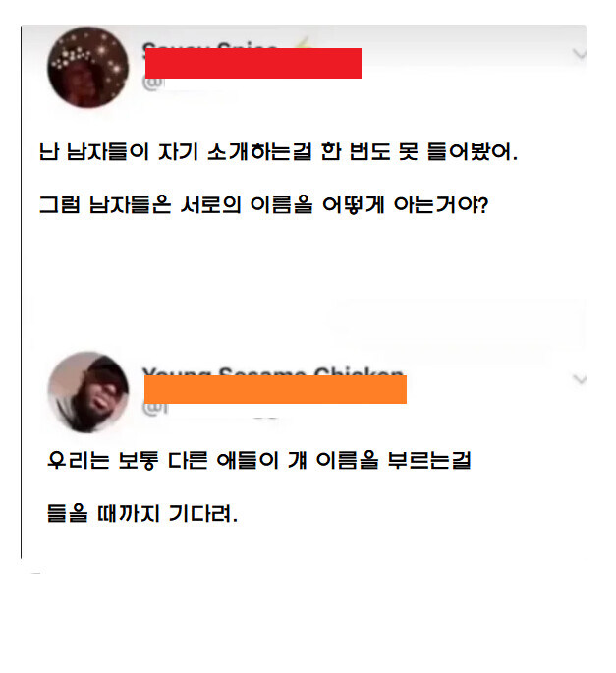Open the capped man's profile avatar
The width and height of the screenshot is (616, 673).
click(x=88, y=392)
